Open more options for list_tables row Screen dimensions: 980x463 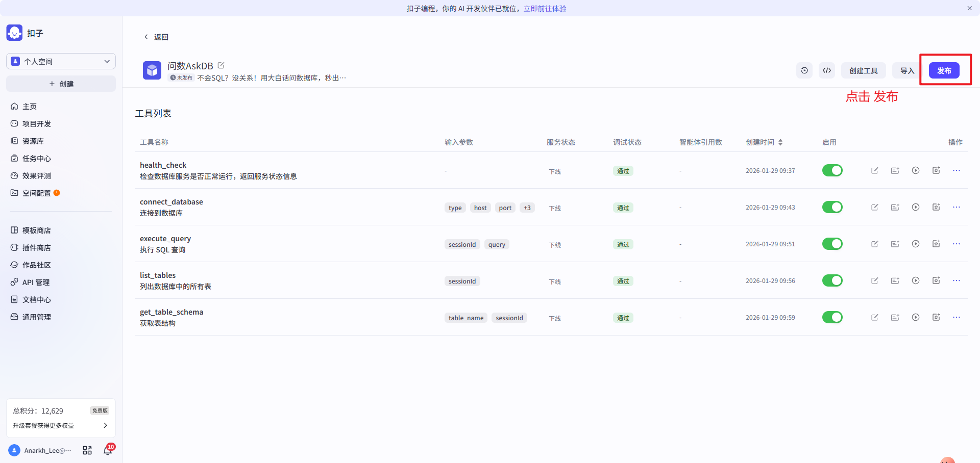(x=957, y=280)
